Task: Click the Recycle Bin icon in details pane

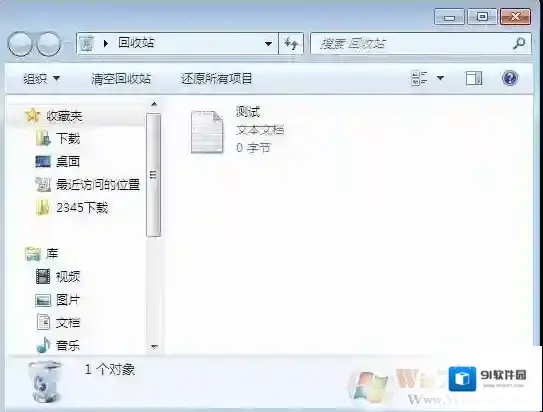Action: [x=45, y=381]
